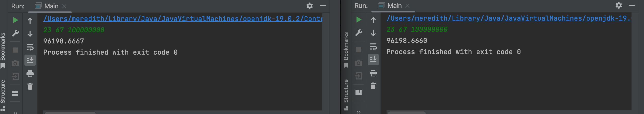Select the Main tab in left Run panel
This screenshot has width=644, height=114.
(x=48, y=6)
